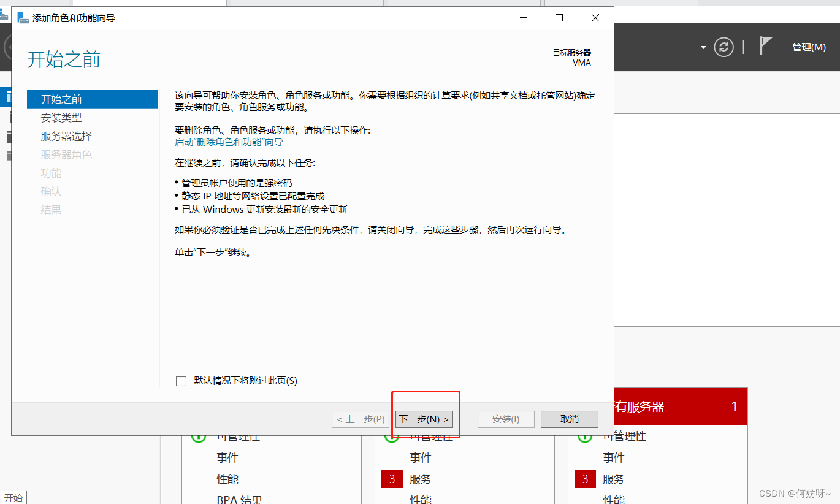Click red 3 services badge in the middle tile

tap(392, 479)
